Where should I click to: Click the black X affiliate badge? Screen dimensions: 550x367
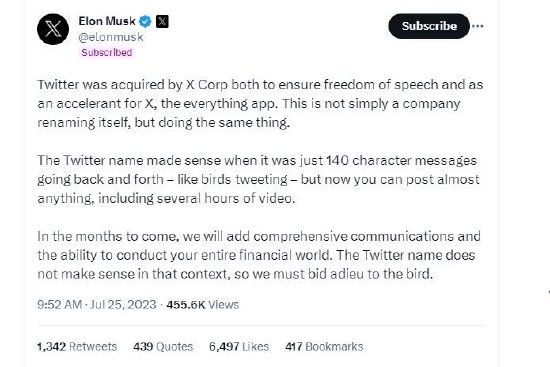pyautogui.click(x=162, y=22)
